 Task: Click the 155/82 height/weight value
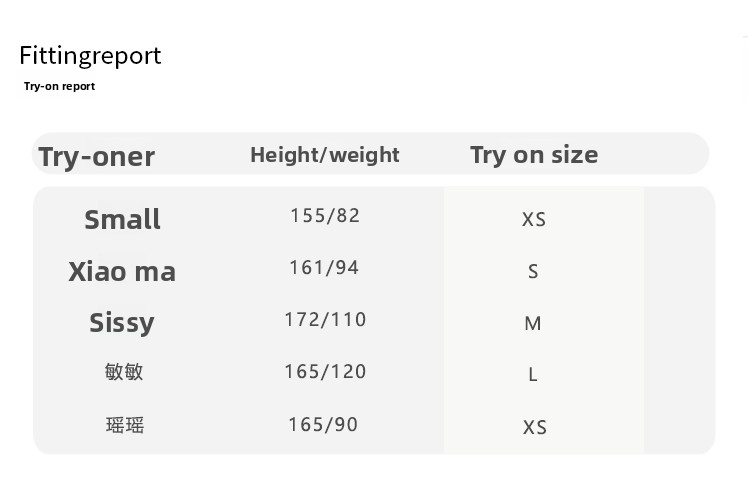point(324,216)
